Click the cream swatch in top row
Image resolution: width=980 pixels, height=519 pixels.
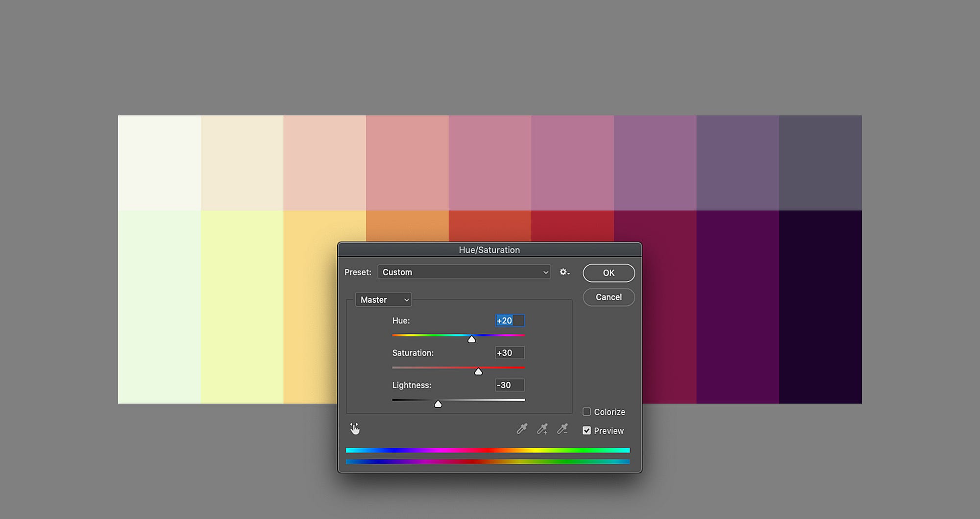click(x=242, y=163)
